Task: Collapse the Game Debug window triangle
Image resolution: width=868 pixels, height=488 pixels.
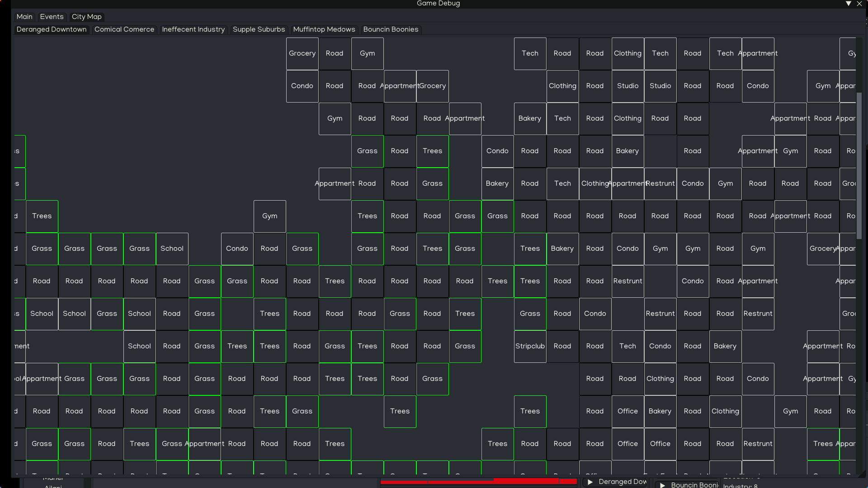Action: tap(849, 4)
